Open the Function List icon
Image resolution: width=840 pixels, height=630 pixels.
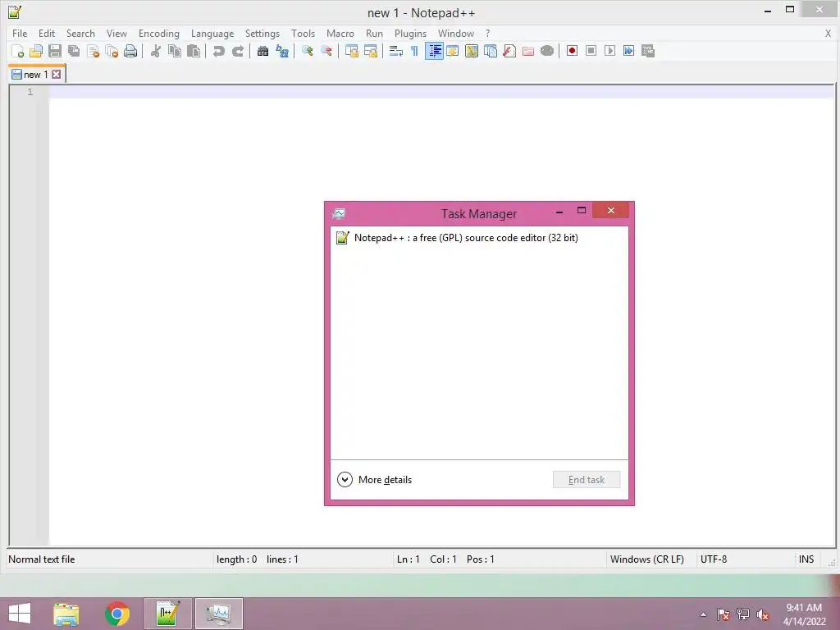(509, 51)
